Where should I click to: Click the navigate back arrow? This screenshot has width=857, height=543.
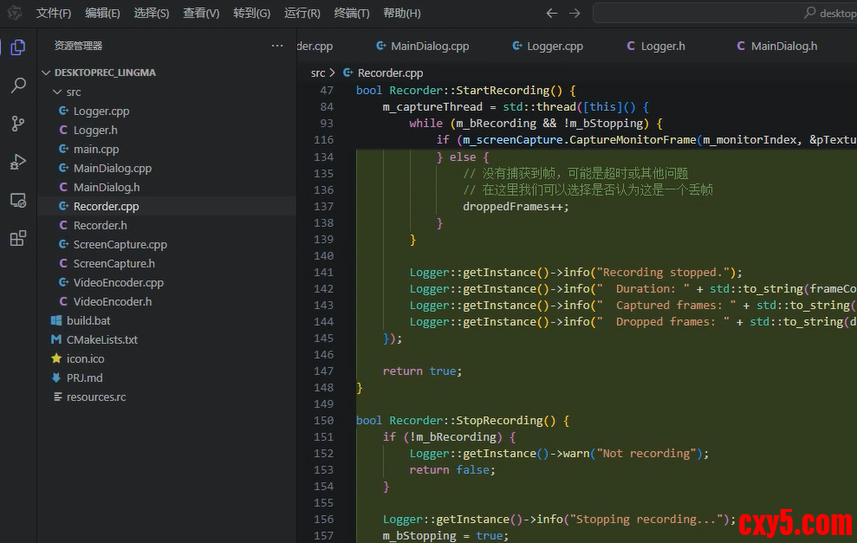tap(552, 13)
